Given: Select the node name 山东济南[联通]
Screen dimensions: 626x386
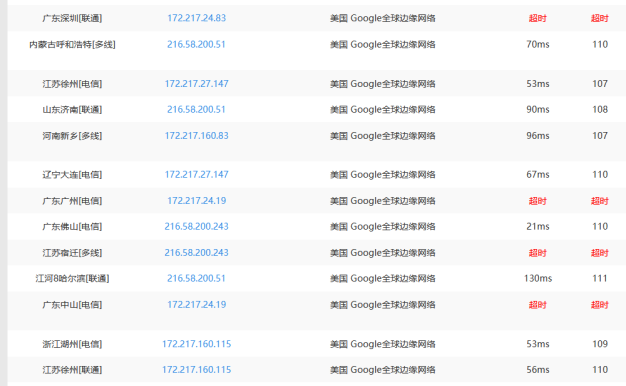Looking at the screenshot, I should (72, 109).
